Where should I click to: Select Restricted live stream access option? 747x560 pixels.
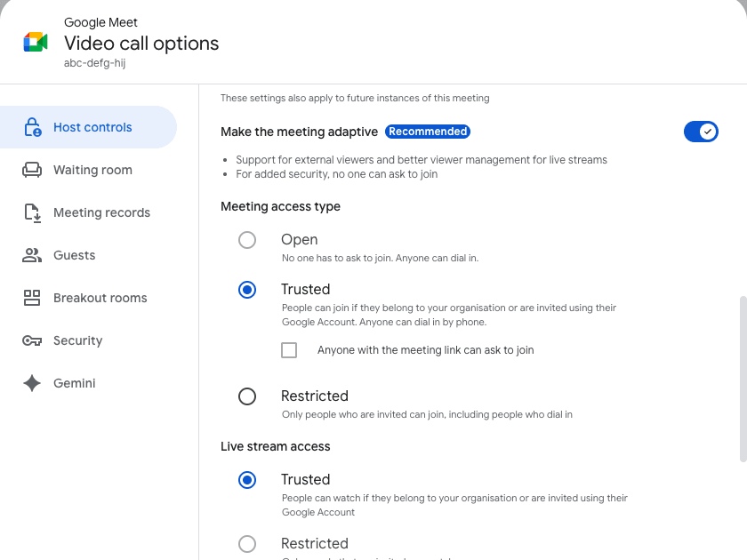247,543
